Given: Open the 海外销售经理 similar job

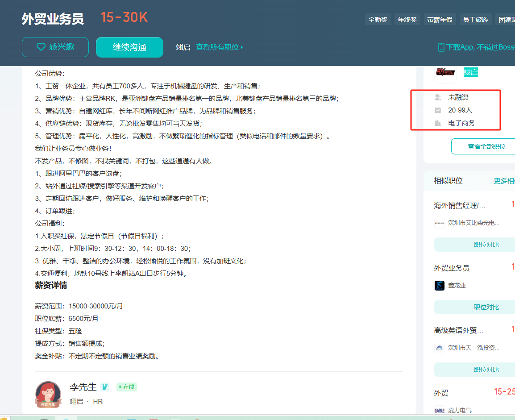Looking at the screenshot, I should tap(459, 205).
